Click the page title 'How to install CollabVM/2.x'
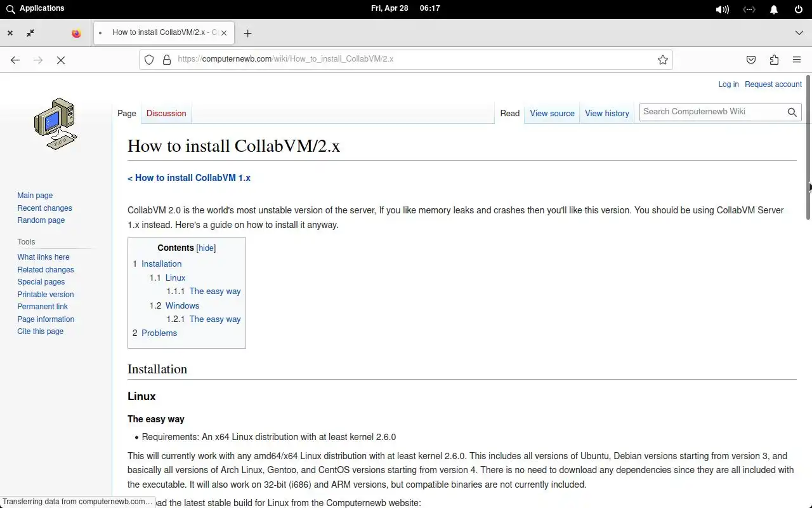This screenshot has width=812, height=508. coord(233,146)
